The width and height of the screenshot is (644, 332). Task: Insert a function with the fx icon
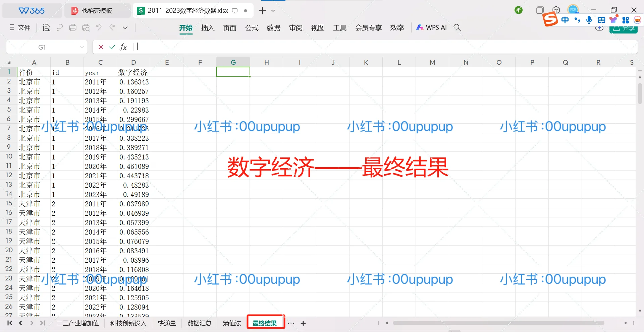[123, 47]
